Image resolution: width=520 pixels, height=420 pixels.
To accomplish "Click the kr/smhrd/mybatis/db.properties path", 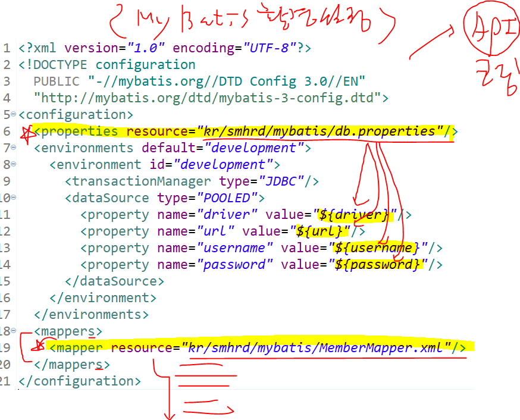I will (320, 131).
